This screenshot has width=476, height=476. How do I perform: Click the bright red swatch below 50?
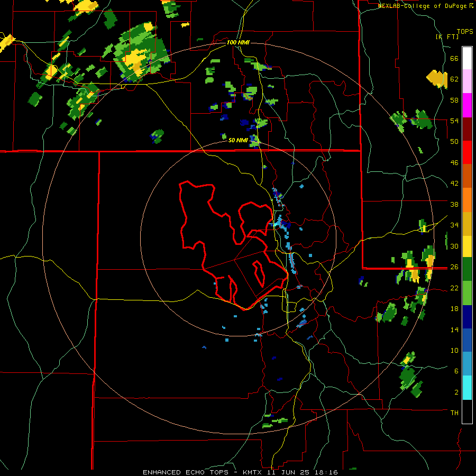coord(467,152)
